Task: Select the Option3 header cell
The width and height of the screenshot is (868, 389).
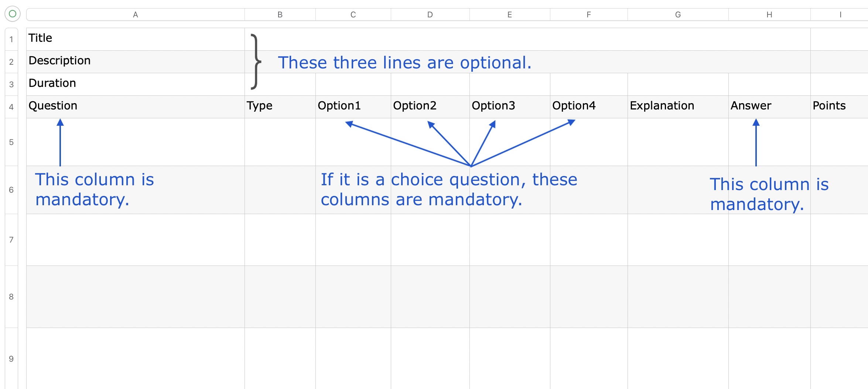Action: click(510, 106)
